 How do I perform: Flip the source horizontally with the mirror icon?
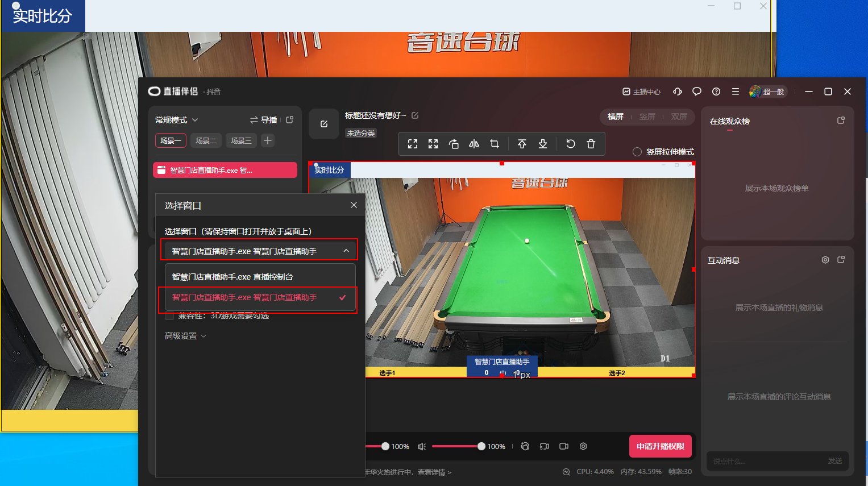[474, 144]
